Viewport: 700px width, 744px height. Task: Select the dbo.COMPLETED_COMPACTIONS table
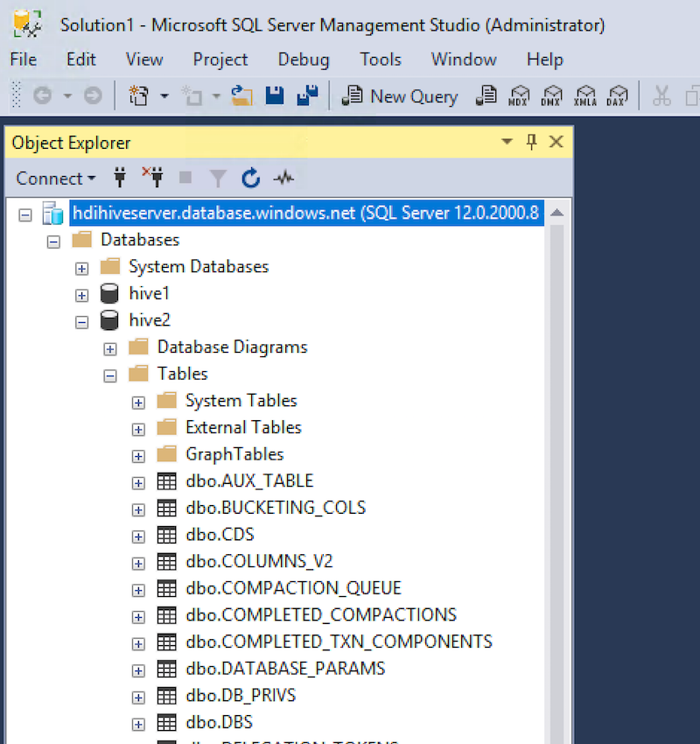coord(321,614)
